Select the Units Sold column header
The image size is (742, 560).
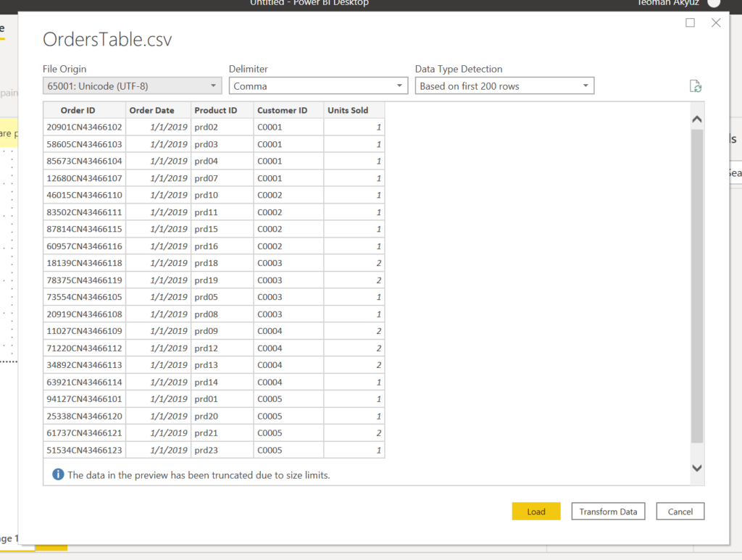pyautogui.click(x=354, y=110)
